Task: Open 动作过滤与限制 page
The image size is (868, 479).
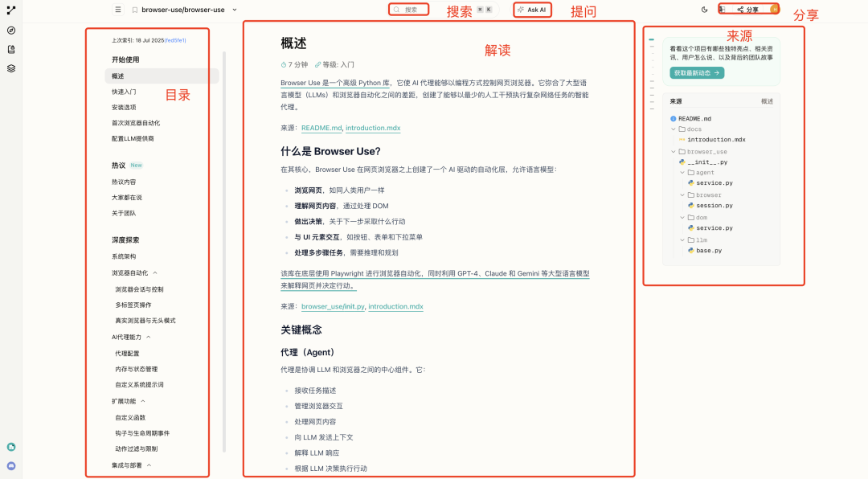Action: 137,449
